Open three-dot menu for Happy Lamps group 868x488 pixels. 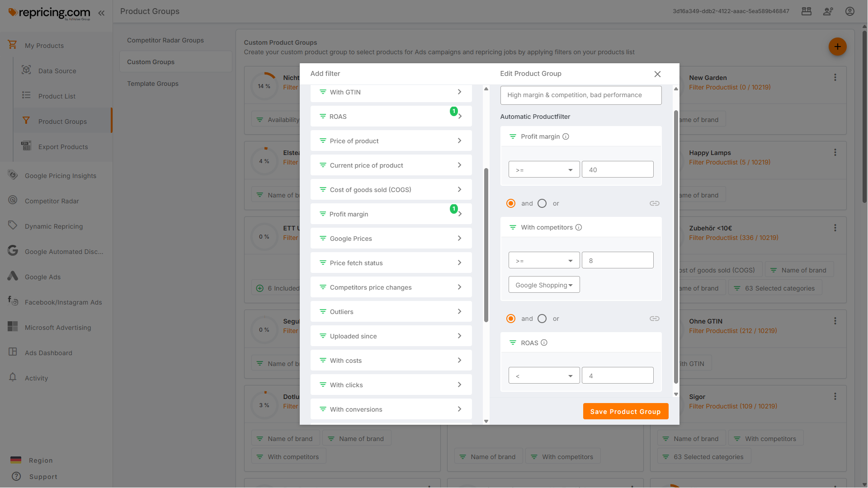click(835, 153)
